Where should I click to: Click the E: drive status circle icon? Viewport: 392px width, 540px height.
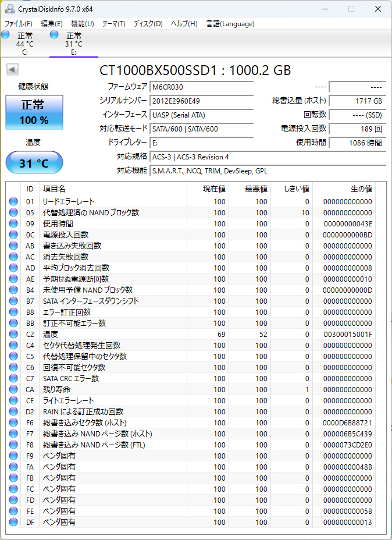pos(54,34)
